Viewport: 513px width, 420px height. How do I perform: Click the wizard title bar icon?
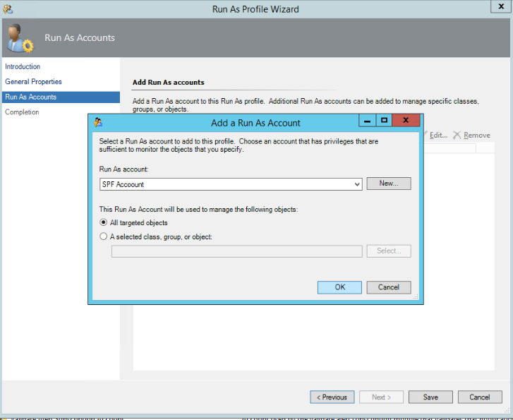[8, 9]
